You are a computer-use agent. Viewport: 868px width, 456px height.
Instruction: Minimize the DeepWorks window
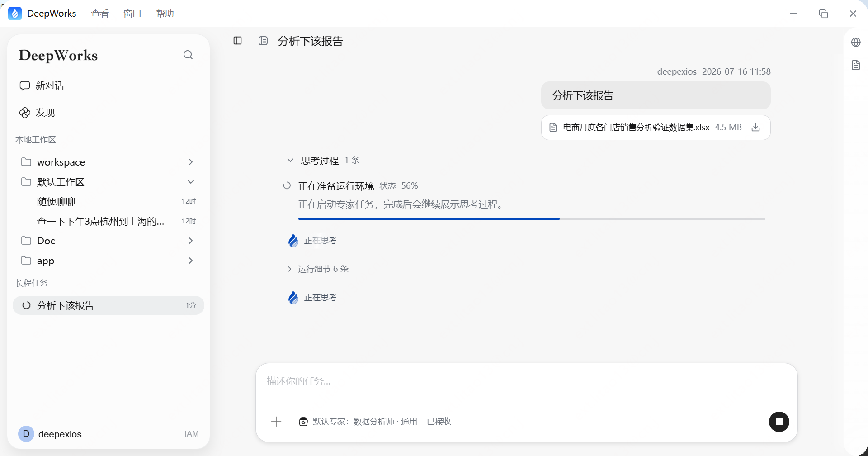pyautogui.click(x=793, y=14)
